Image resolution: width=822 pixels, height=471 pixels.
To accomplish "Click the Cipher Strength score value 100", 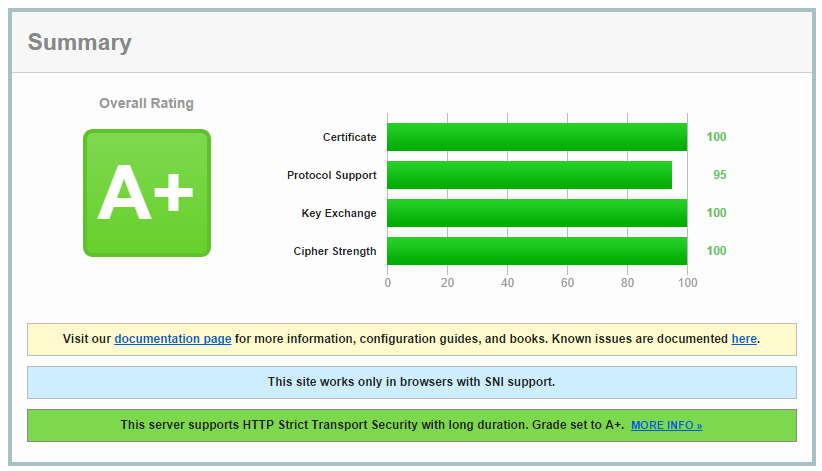I will pyautogui.click(x=716, y=251).
